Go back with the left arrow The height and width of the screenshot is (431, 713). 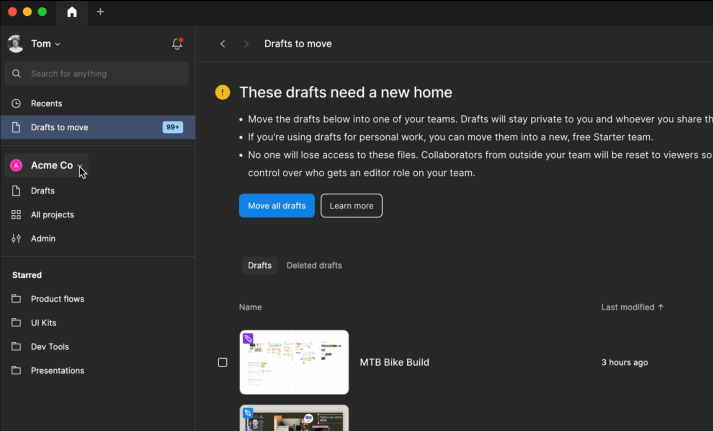tap(223, 44)
